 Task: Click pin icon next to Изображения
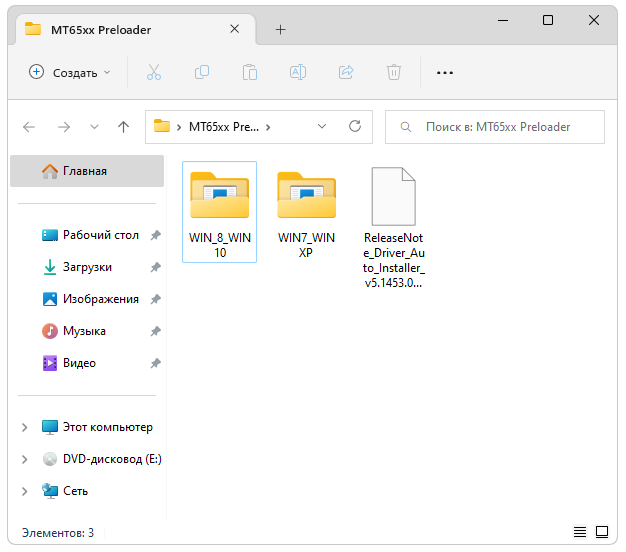[x=155, y=299]
